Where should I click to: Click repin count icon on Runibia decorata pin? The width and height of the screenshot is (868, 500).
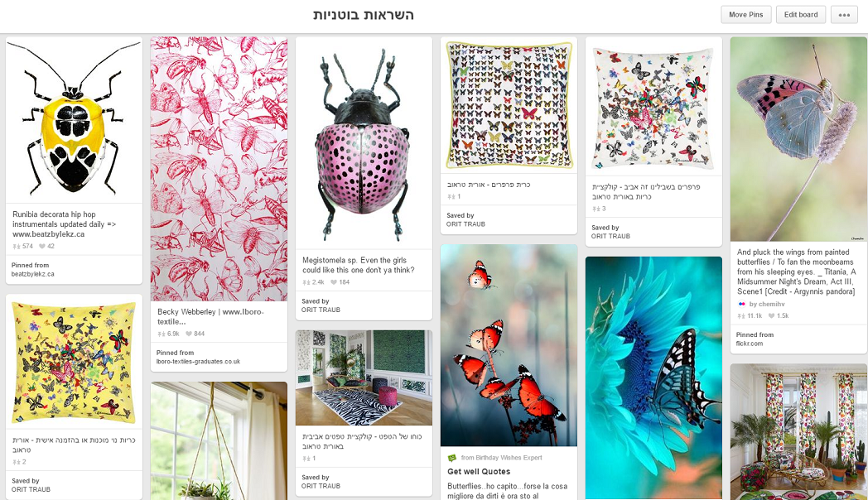16,247
